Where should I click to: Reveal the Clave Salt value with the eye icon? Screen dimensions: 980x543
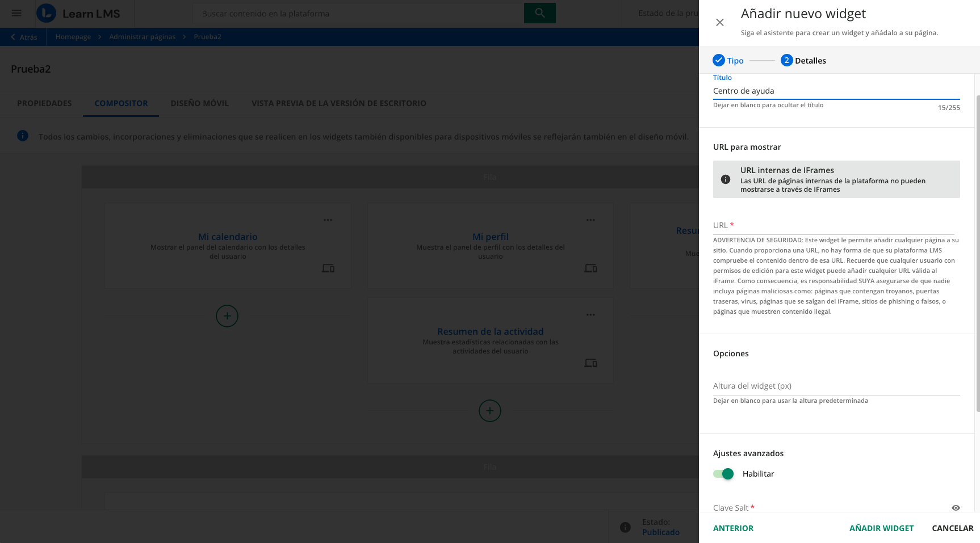[x=956, y=508]
